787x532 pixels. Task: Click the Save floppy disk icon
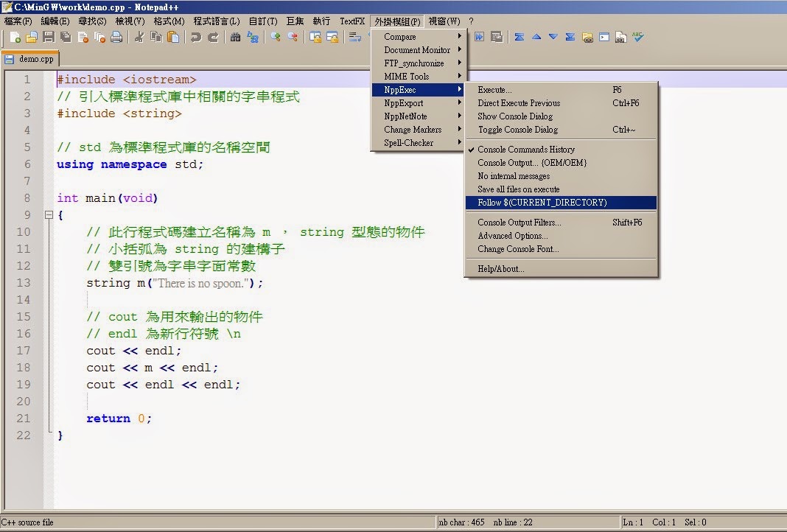click(49, 37)
